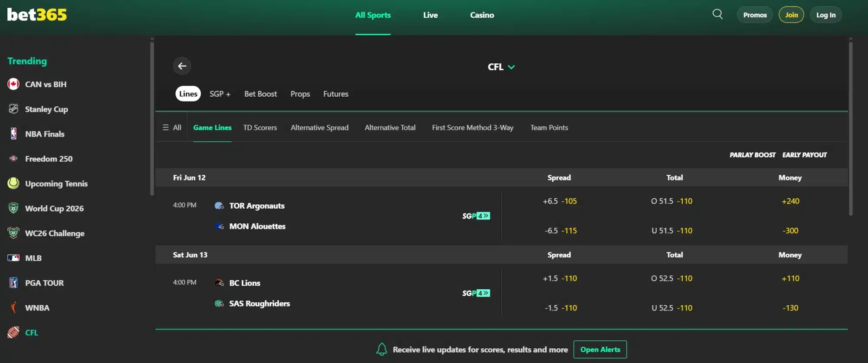This screenshot has height=363, width=868.
Task: Open the search magnifier icon
Action: (717, 14)
